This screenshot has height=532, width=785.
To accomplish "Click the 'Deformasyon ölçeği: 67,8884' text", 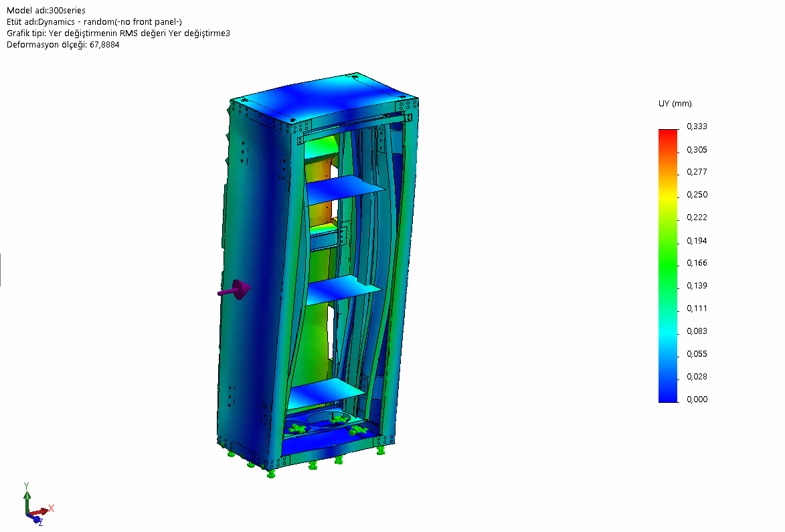I will [x=63, y=45].
